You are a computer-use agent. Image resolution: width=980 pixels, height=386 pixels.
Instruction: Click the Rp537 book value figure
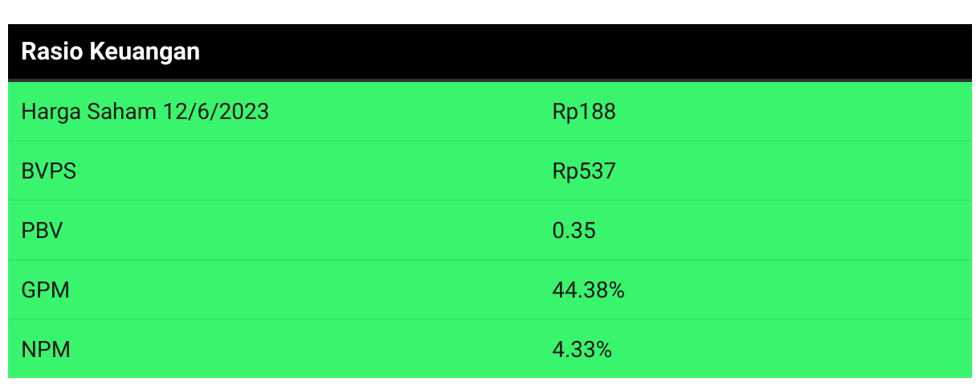click(584, 171)
